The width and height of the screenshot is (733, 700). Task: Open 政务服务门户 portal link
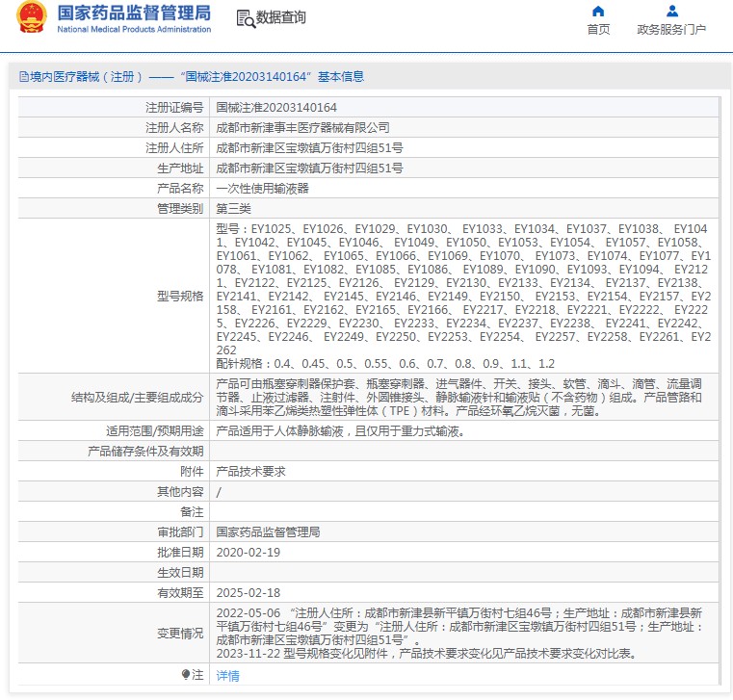click(x=671, y=30)
